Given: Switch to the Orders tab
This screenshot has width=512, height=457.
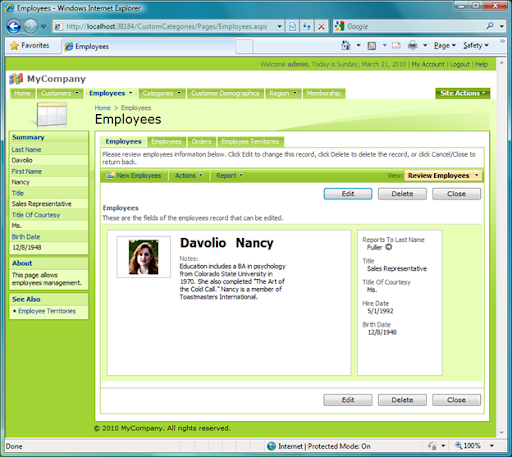Looking at the screenshot, I should coord(202,142).
